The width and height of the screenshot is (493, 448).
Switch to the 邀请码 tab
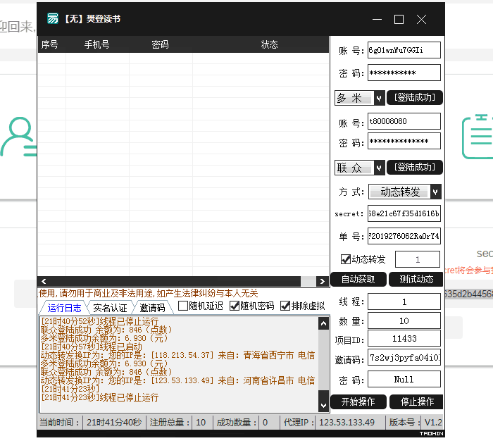(x=152, y=308)
